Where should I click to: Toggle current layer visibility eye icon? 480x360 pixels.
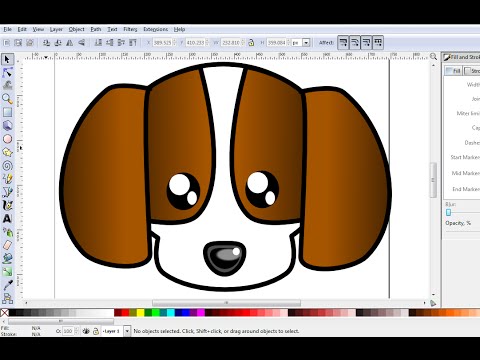pyautogui.click(x=86, y=331)
